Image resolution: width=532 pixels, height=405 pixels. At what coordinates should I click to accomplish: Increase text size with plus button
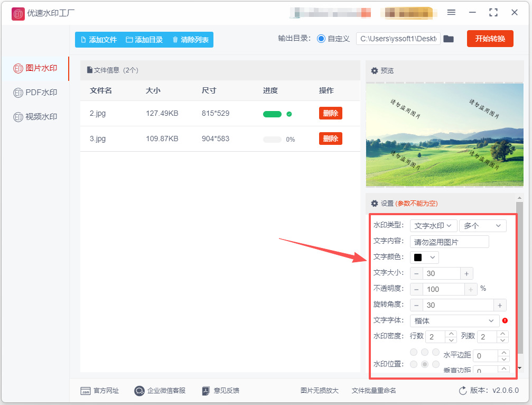[466, 274]
